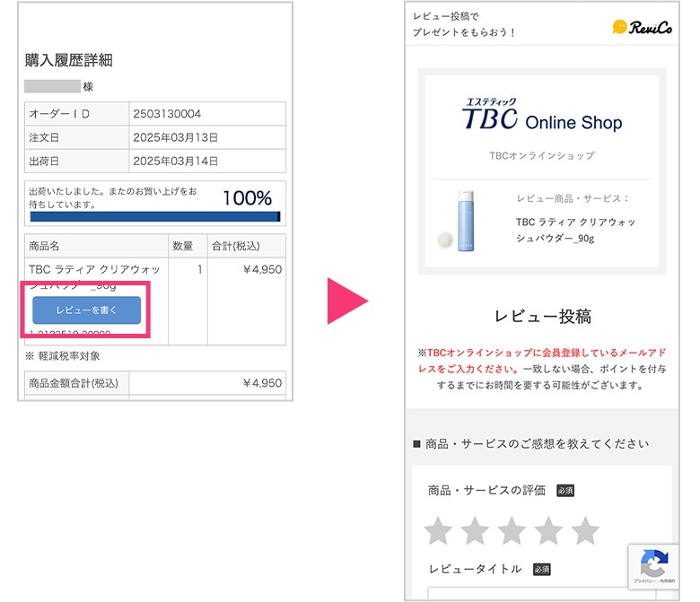This screenshot has width=700, height=602.
Task: Select the second rating star
Action: 475,531
